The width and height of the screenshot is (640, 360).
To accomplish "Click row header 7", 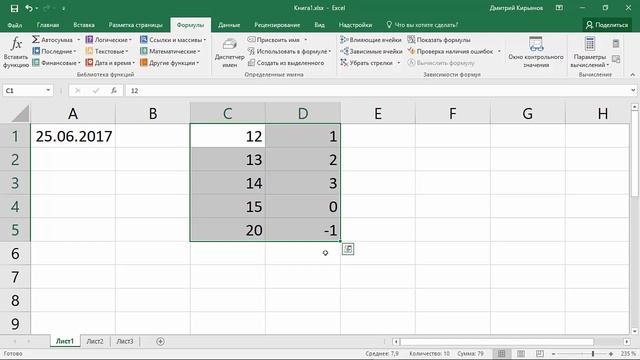I will pos(15,277).
